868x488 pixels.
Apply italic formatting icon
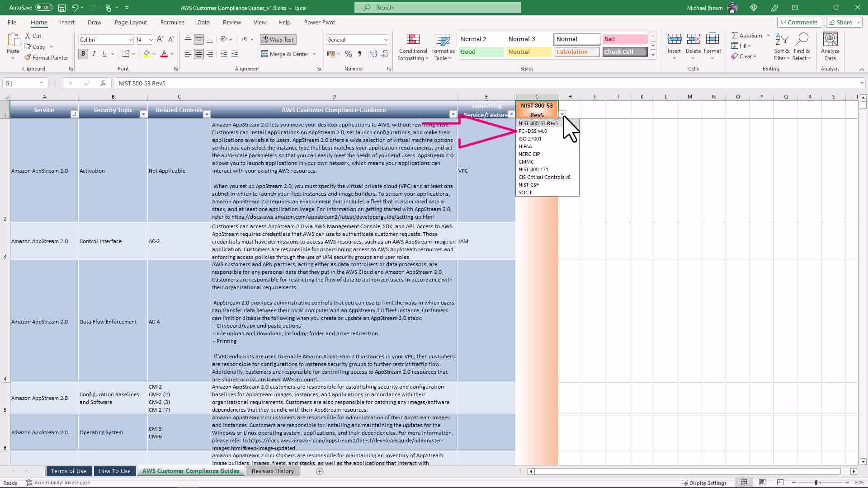[94, 54]
